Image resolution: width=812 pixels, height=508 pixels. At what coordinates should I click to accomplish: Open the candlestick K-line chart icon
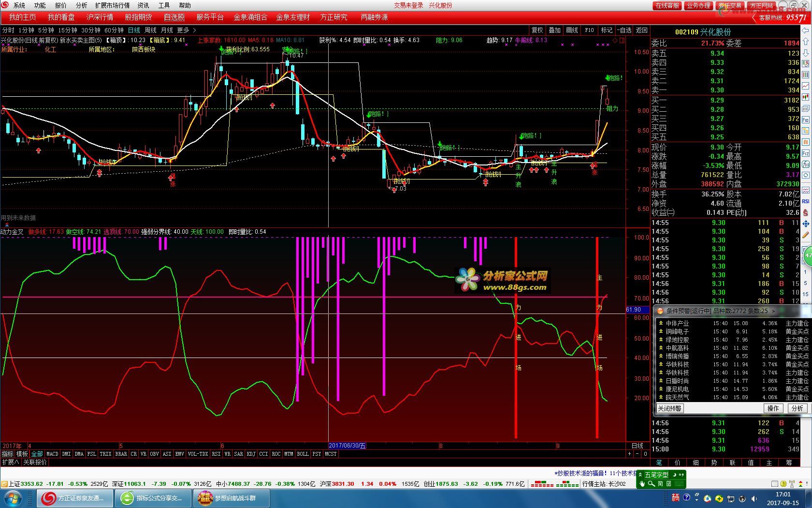(806, 97)
